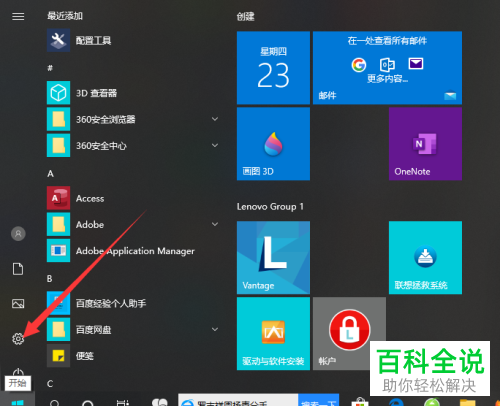Open the 联想拯救系统 tile

[x=425, y=258]
